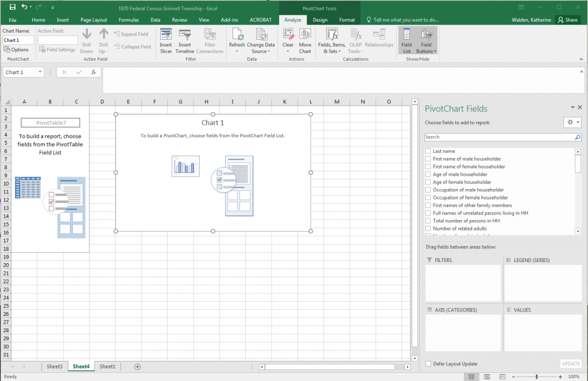Viewport: 588px width, 381px height.
Task: Add a new sheet with plus icon
Action: coord(137,367)
